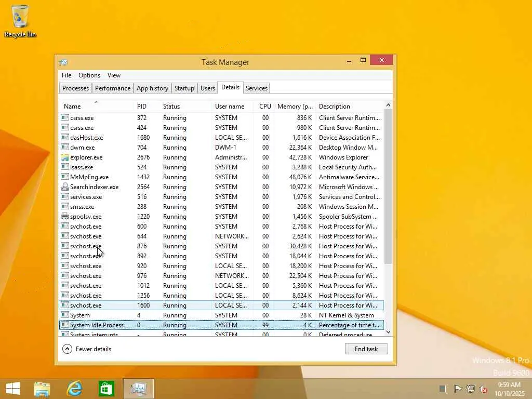Image resolution: width=532 pixels, height=399 pixels.
Task: Select the svchost.exe row with PID 1012
Action: pyautogui.click(x=221, y=285)
